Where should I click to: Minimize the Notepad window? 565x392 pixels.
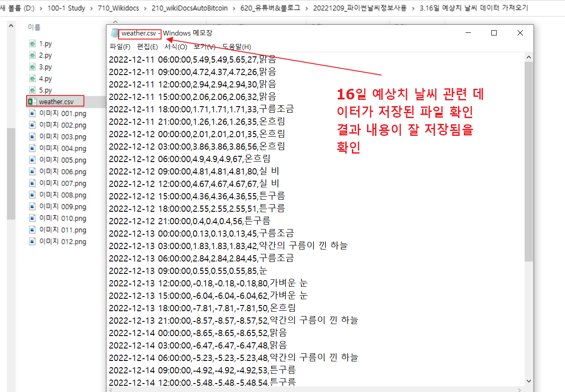pyautogui.click(x=468, y=33)
